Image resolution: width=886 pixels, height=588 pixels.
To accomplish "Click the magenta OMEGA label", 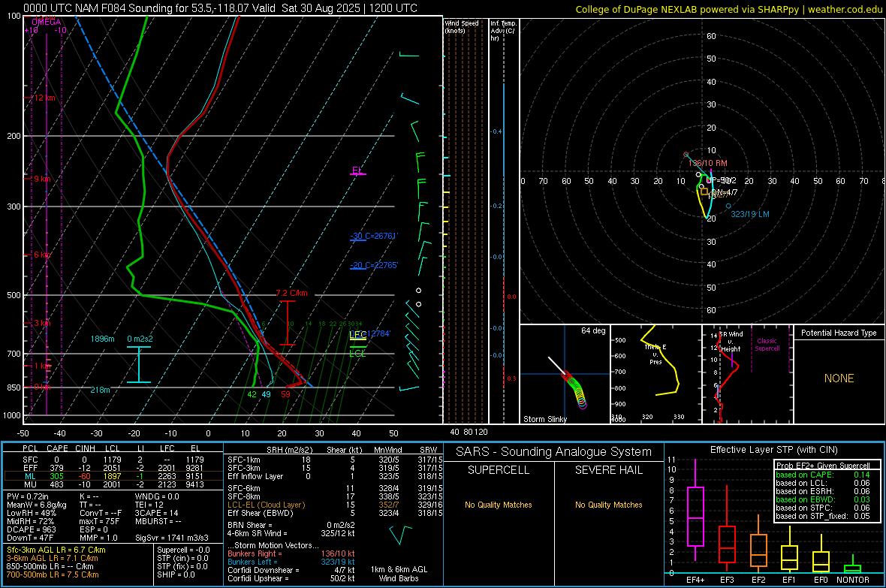I will click(47, 22).
